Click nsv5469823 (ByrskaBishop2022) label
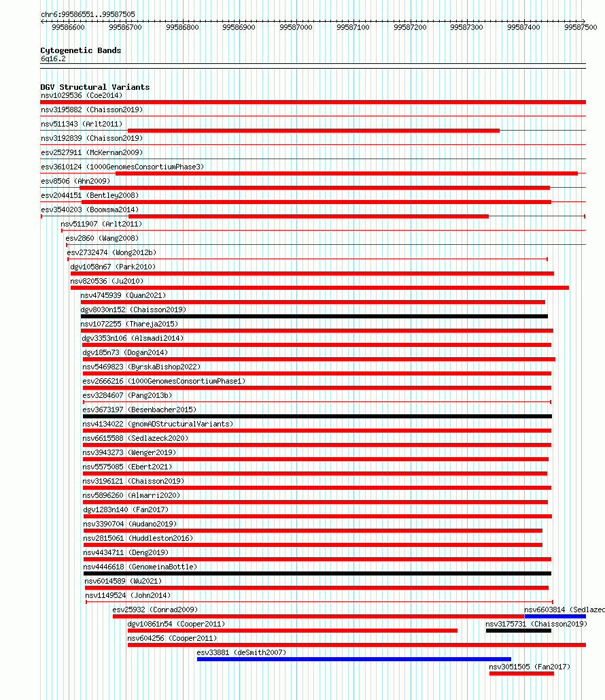Screen dimensions: 605x700 point(141,367)
